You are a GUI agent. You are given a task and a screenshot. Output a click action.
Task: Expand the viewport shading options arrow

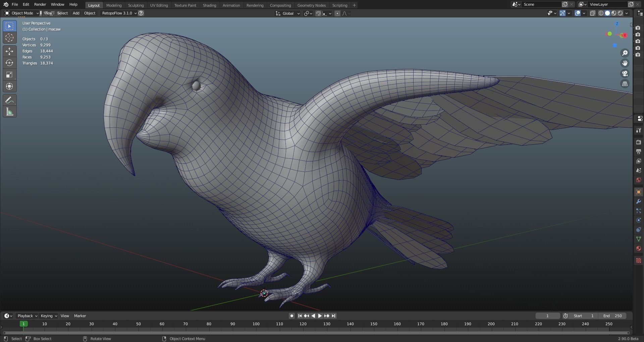pyautogui.click(x=627, y=13)
